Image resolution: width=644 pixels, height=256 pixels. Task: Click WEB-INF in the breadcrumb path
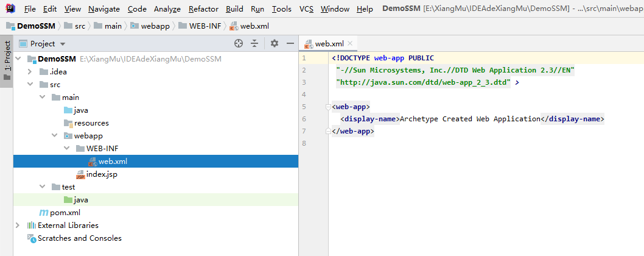tap(205, 26)
